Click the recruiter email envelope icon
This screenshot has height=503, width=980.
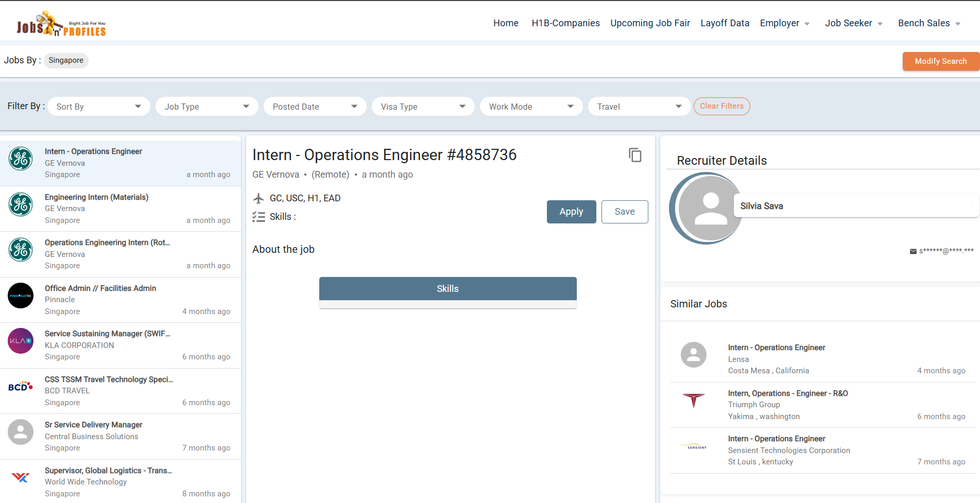913,251
